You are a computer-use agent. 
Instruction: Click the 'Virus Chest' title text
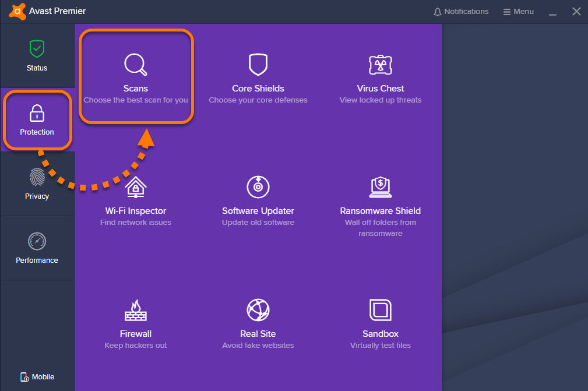381,89
